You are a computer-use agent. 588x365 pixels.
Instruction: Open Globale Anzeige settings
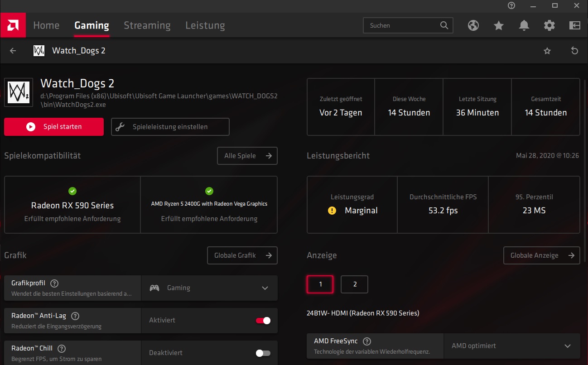pos(542,255)
